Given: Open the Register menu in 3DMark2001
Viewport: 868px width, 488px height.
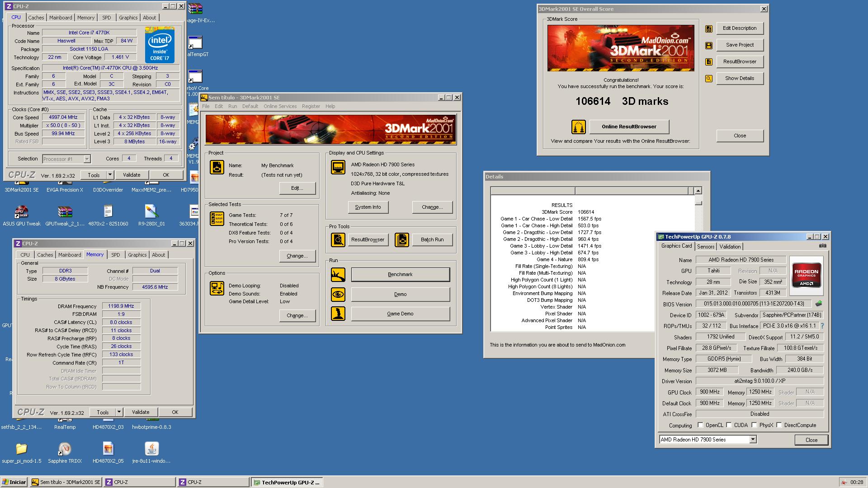Looking at the screenshot, I should point(311,106).
